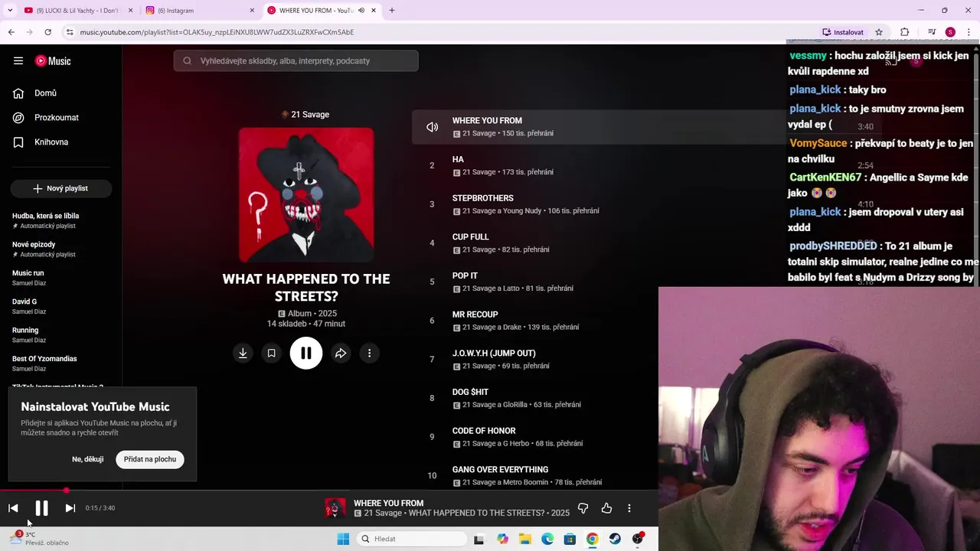Skip to next track

point(70,508)
